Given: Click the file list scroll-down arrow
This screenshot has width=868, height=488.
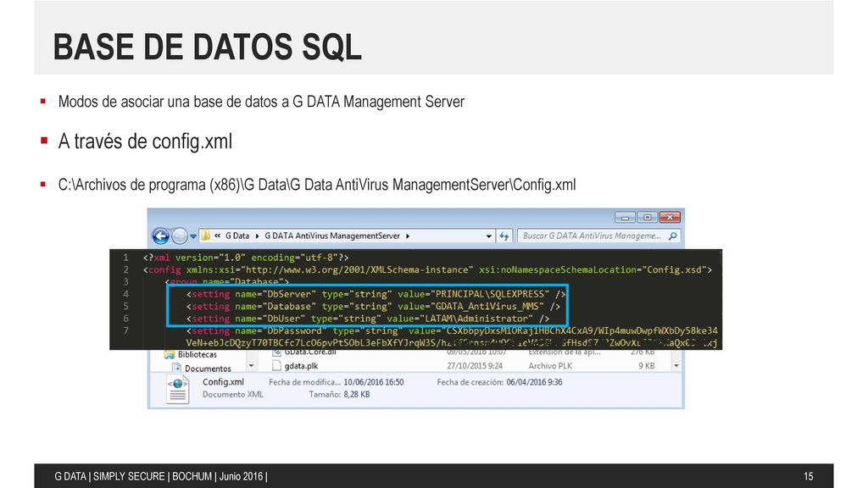Looking at the screenshot, I should pyautogui.click(x=676, y=366).
